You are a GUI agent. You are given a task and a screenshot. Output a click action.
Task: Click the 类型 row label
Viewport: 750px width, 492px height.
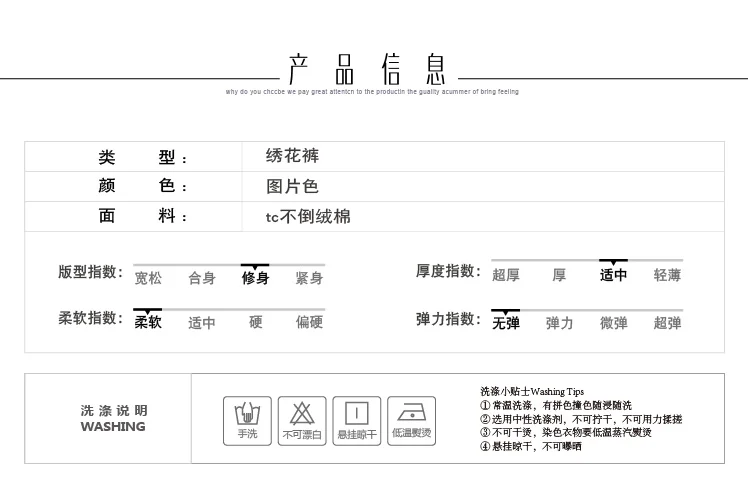click(143, 157)
